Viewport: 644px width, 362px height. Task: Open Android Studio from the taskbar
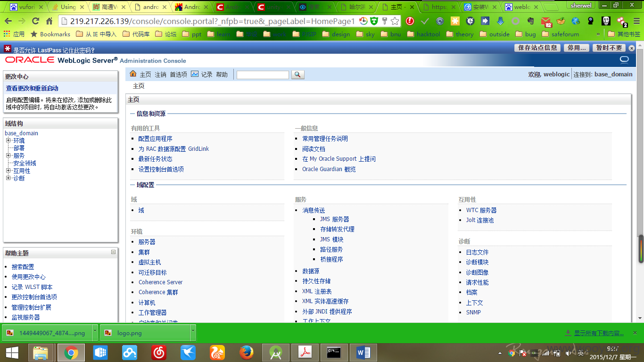275,352
